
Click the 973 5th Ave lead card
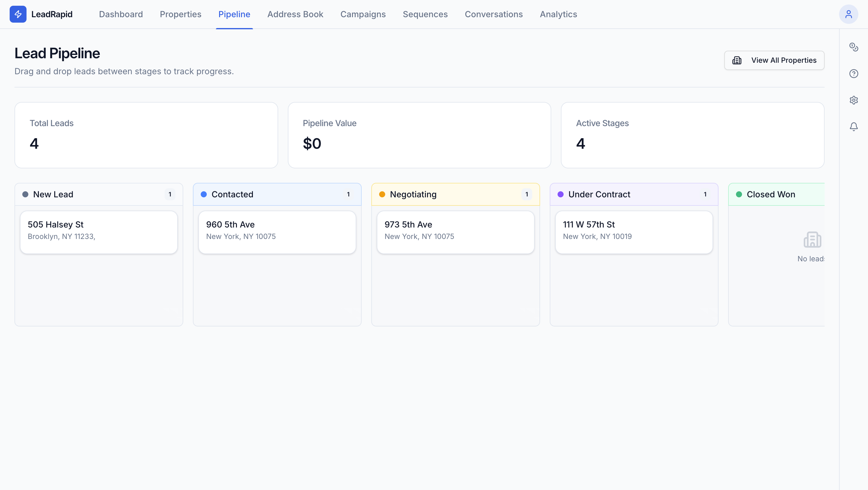tap(455, 232)
